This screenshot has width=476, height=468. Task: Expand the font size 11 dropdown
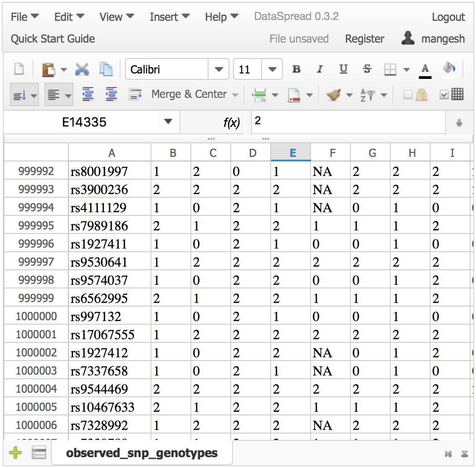(272, 69)
